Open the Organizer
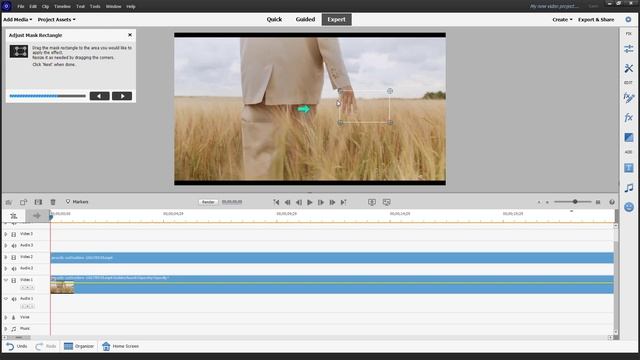Screen dimensions: 640x360 pos(79,346)
